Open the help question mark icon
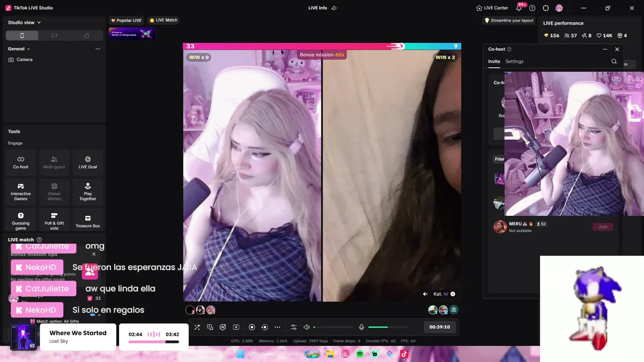Viewport: 644px width, 362px height. [x=532, y=8]
